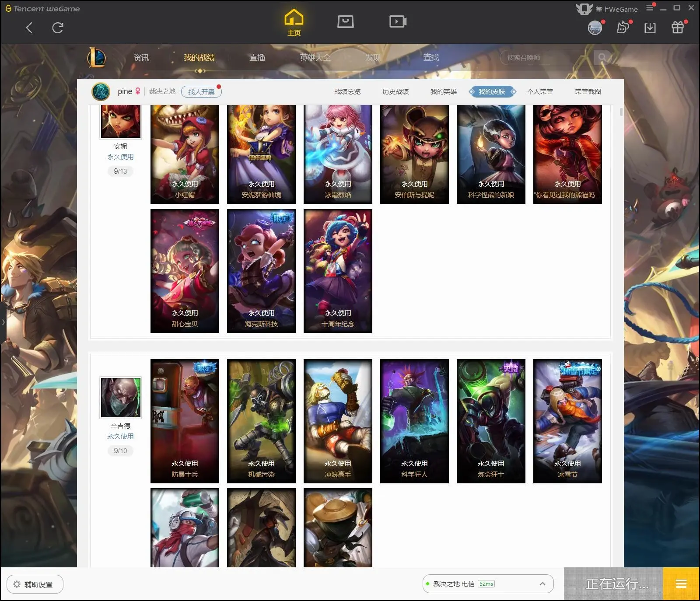Open the user avatar in the top bar

[x=595, y=28]
